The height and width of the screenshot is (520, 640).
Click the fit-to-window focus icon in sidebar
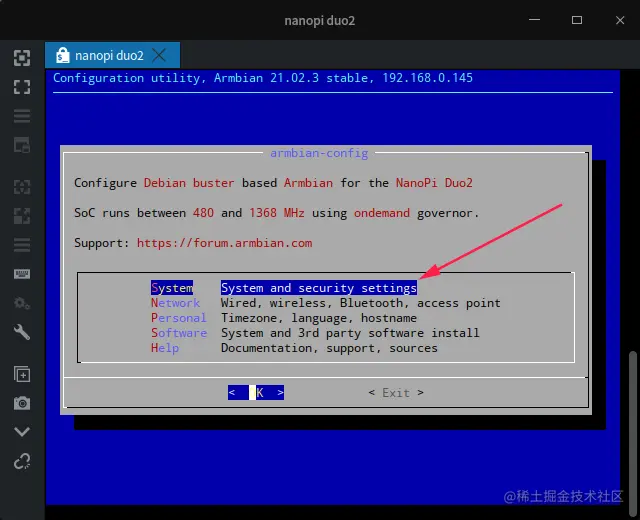22,58
